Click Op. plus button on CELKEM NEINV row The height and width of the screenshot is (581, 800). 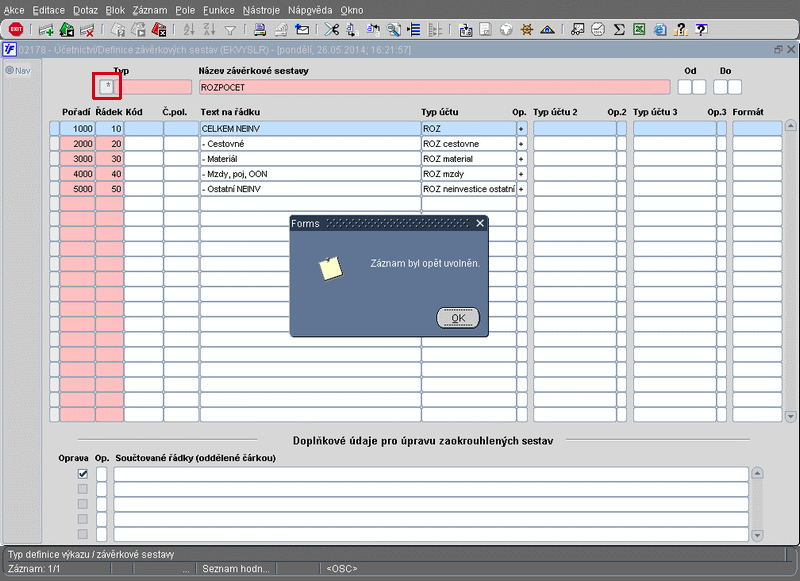(520, 129)
